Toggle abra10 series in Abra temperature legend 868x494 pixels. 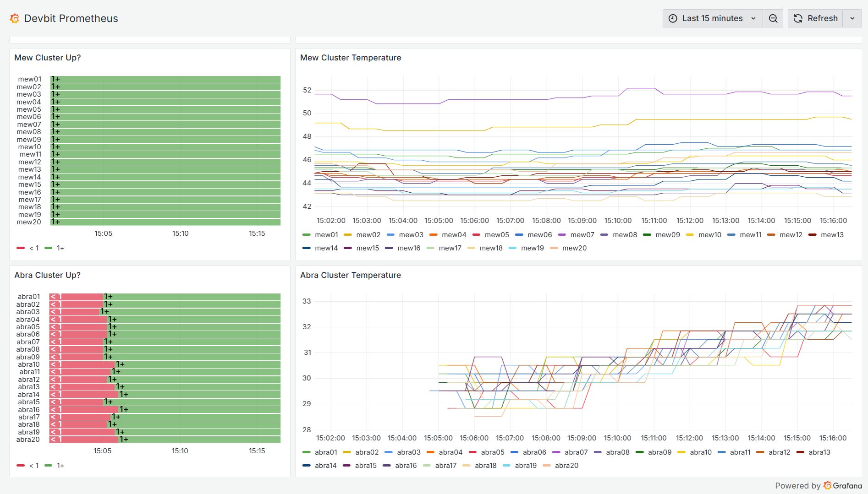[700, 452]
